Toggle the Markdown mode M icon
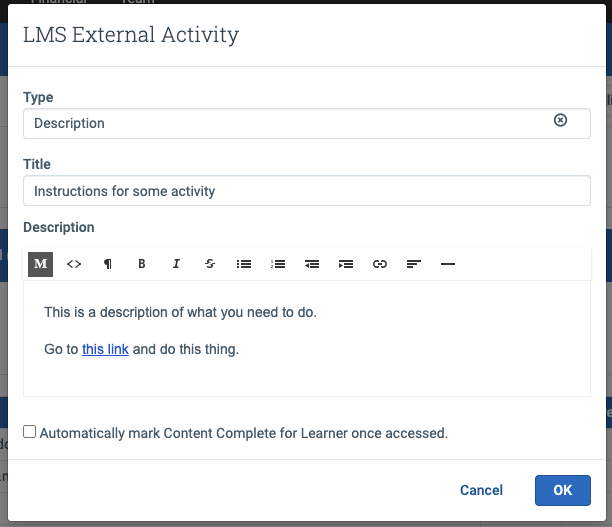 pos(41,264)
